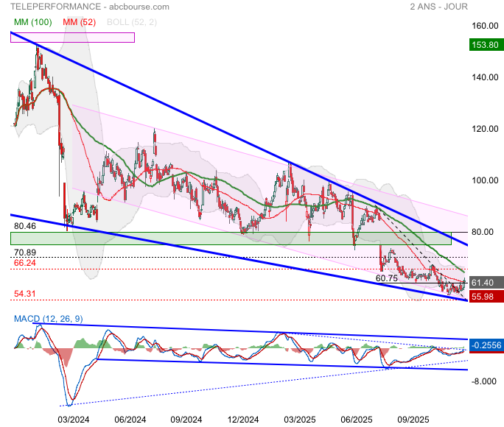This screenshot has width=504, height=427.
Task: Select the 80.46 resistance level label
Action: pyautogui.click(x=25, y=226)
